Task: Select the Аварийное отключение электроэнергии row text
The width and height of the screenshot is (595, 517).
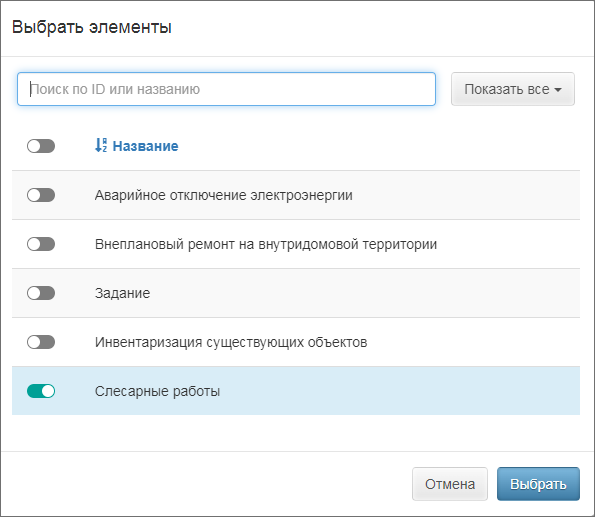Action: tap(224, 195)
